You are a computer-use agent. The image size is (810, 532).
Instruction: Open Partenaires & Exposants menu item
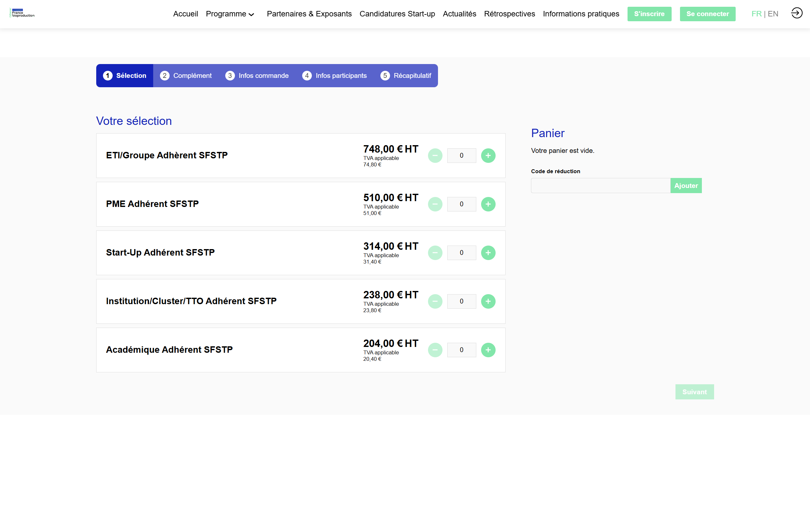pos(309,14)
